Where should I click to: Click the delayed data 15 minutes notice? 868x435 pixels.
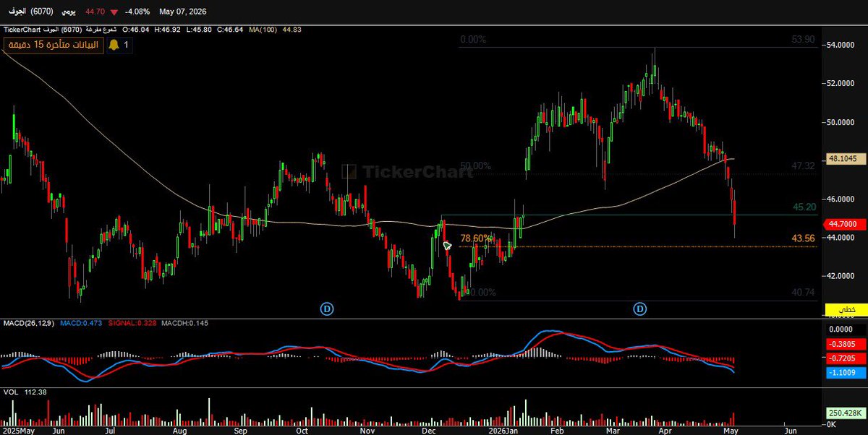tap(54, 45)
